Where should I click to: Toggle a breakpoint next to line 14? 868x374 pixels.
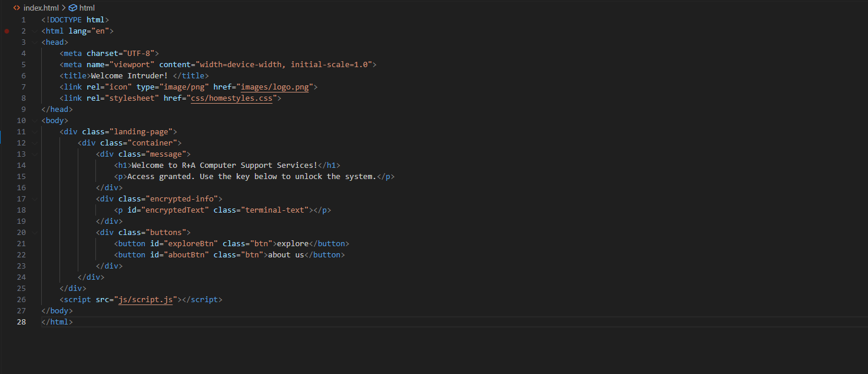6,165
